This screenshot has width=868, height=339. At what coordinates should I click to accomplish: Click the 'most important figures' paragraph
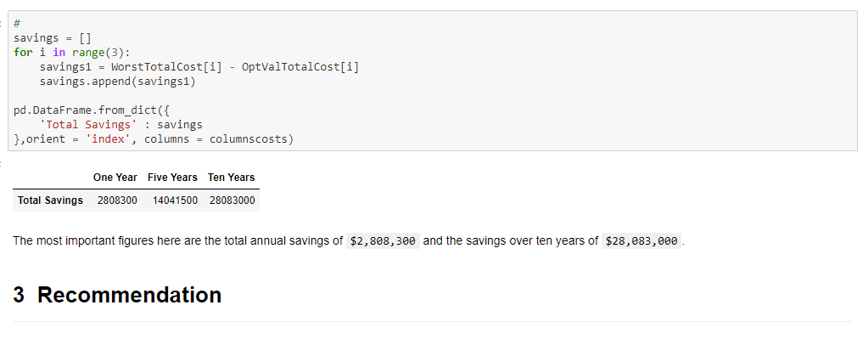[349, 241]
